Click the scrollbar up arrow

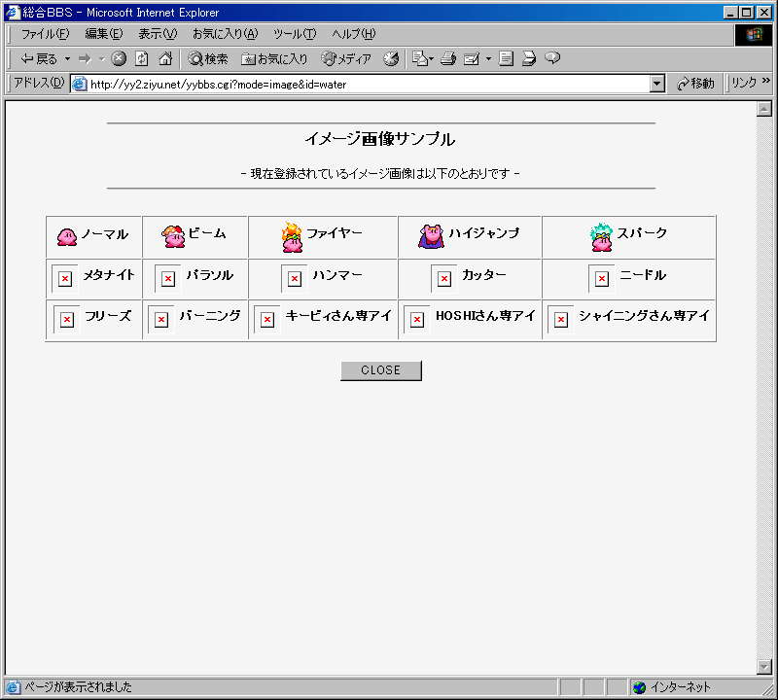point(764,109)
